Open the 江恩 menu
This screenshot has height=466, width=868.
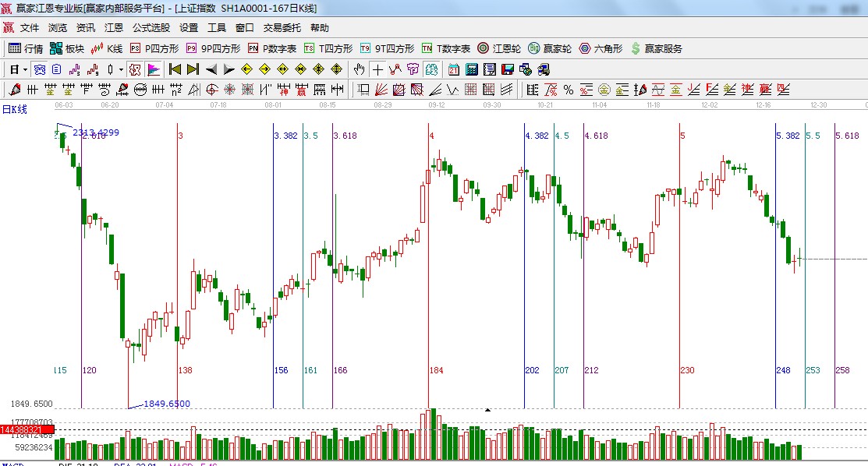pyautogui.click(x=114, y=27)
